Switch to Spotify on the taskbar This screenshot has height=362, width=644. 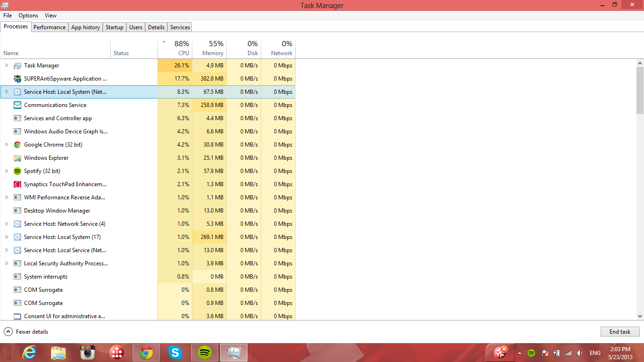tap(205, 353)
